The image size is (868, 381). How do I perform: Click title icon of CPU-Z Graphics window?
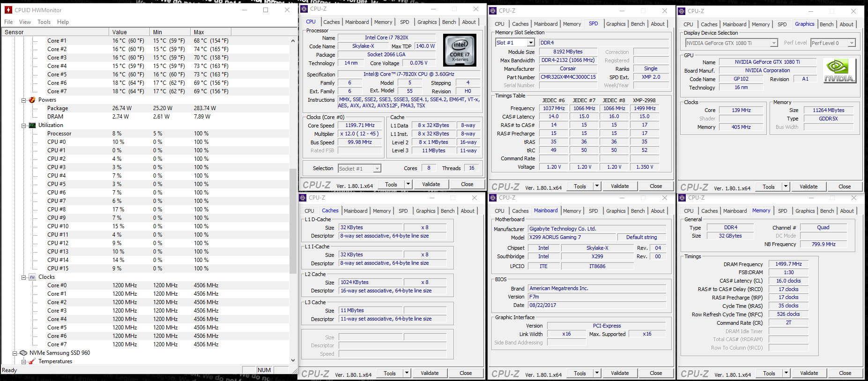[x=682, y=11]
